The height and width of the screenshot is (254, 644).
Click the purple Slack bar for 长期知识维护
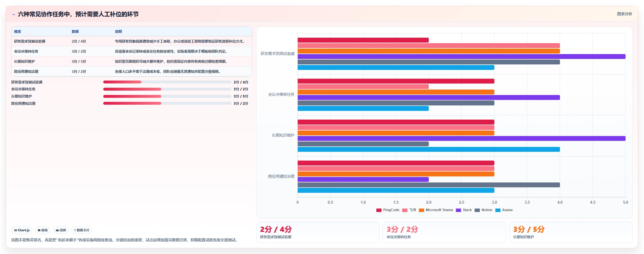(461, 139)
